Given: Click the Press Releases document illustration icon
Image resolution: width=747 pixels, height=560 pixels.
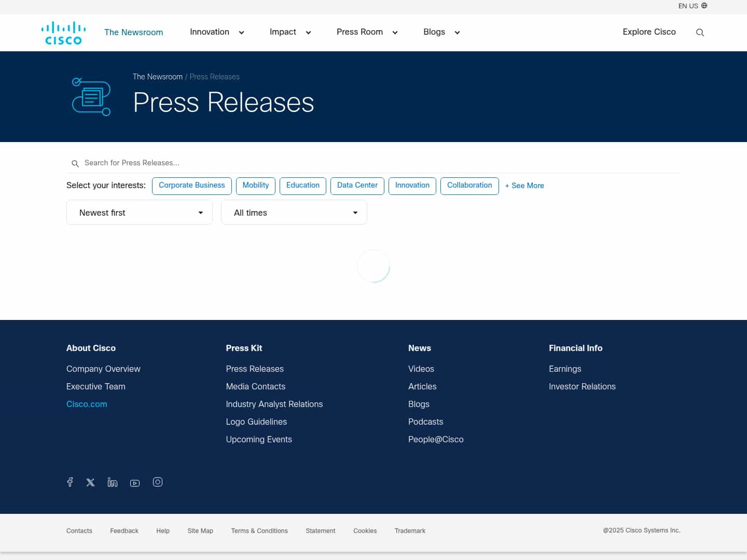Looking at the screenshot, I should (91, 96).
